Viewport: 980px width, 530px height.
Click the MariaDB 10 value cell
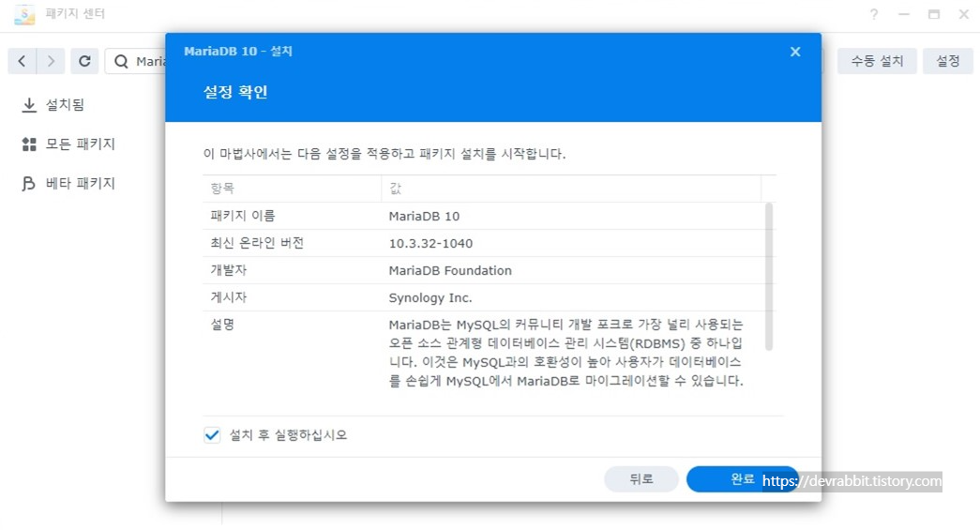(x=424, y=217)
